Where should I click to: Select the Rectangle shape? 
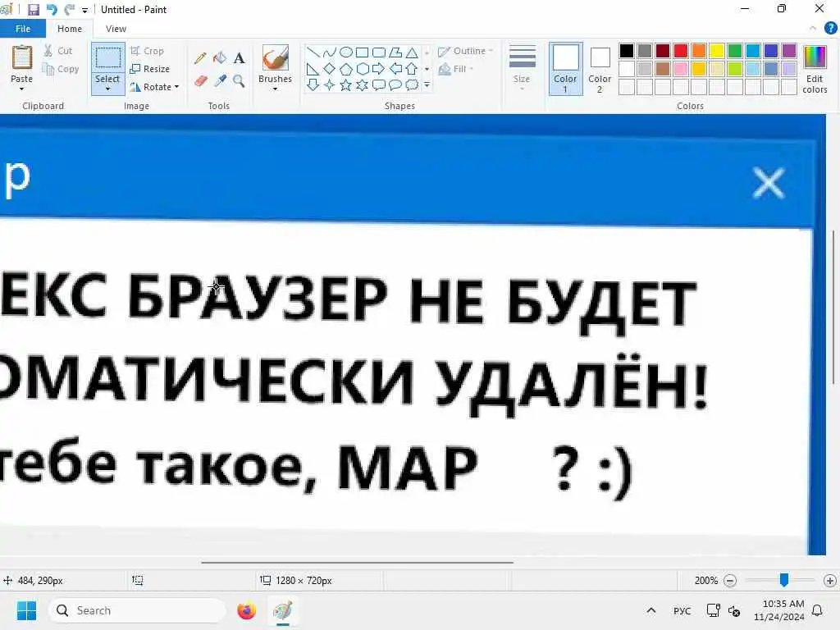point(362,52)
